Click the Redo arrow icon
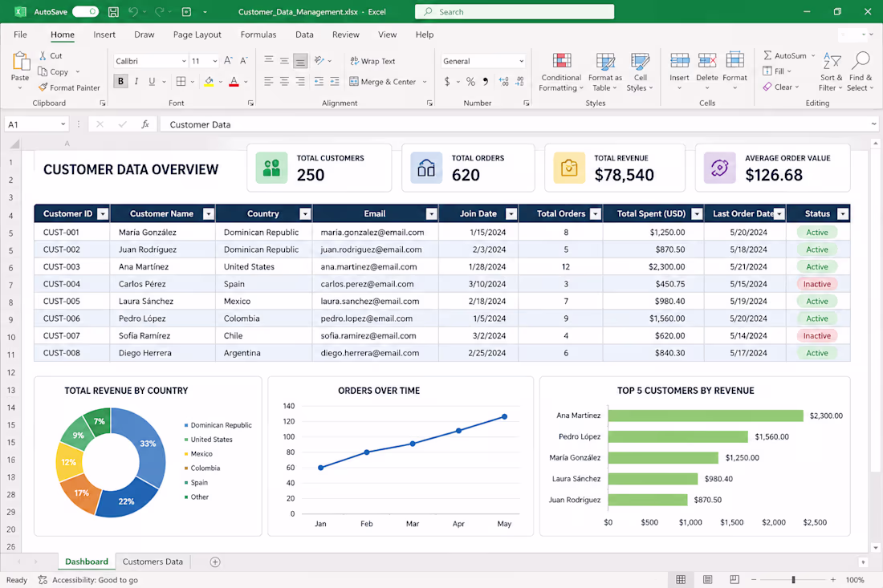Viewport: 883px width, 588px height. [160, 12]
